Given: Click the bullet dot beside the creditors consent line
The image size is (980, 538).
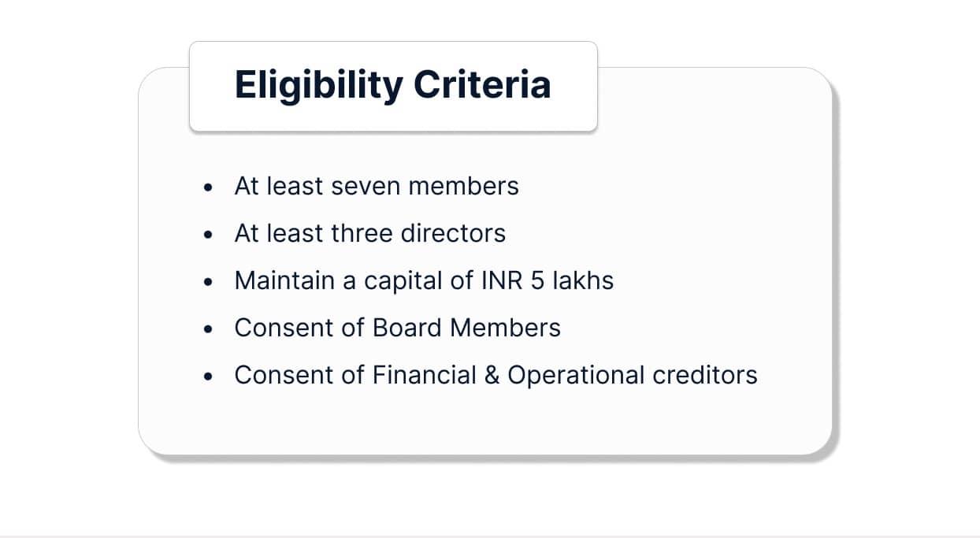Looking at the screenshot, I should click(x=208, y=377).
